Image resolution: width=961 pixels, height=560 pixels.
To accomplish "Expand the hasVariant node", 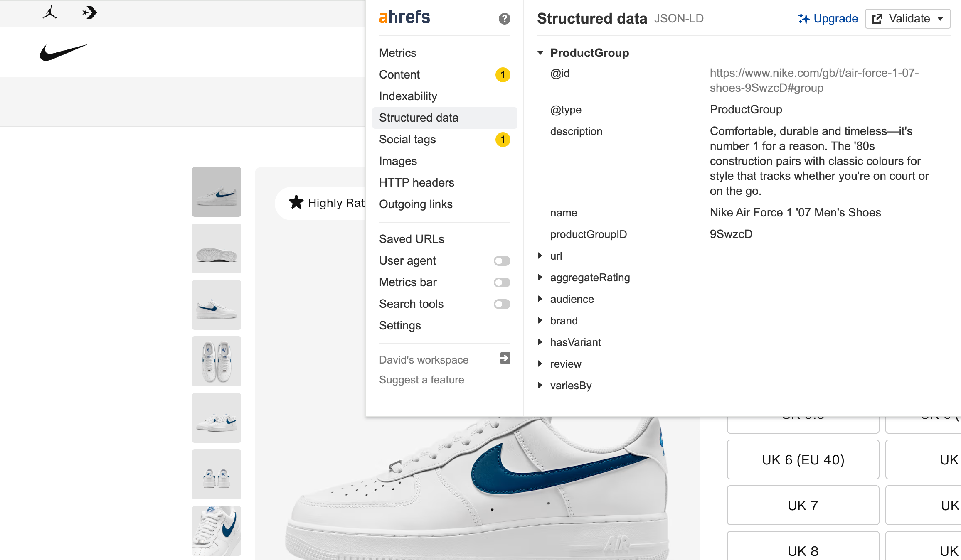I will pos(540,342).
